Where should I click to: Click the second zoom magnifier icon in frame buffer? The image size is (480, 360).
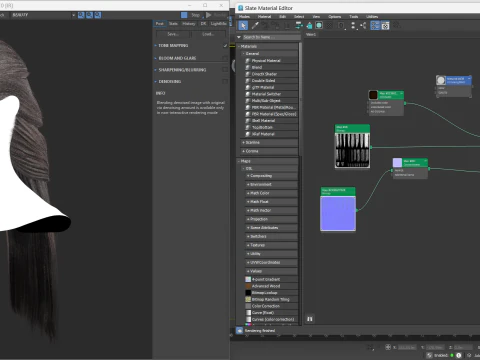point(89,15)
